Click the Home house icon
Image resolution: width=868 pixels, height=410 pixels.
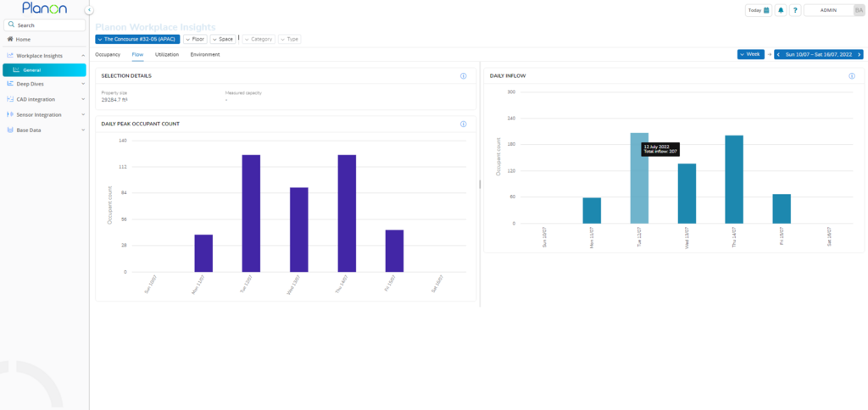[x=10, y=39]
